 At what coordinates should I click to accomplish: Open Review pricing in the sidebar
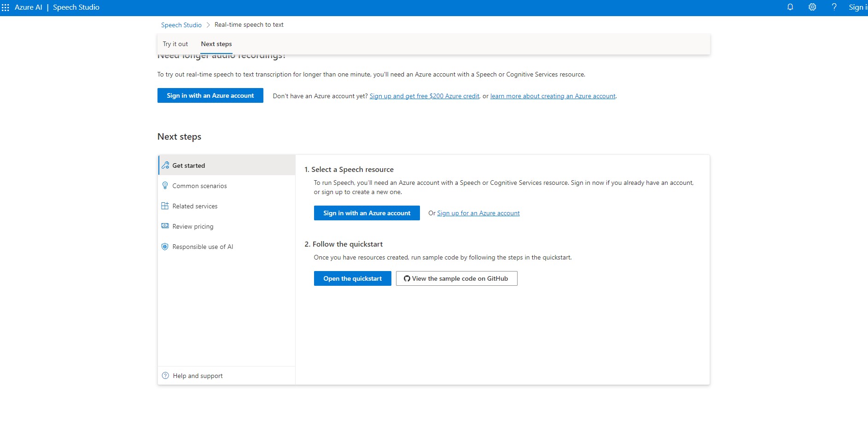(x=227, y=226)
